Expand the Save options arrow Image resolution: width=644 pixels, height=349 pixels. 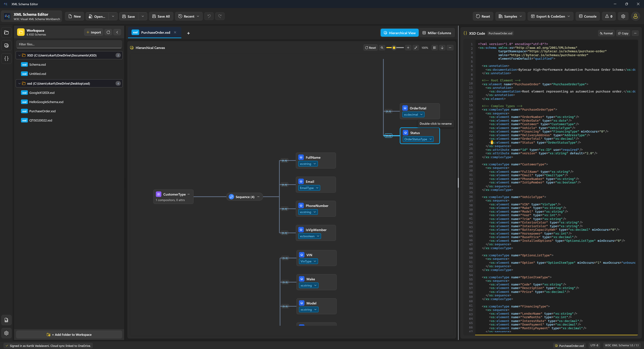pos(143,16)
